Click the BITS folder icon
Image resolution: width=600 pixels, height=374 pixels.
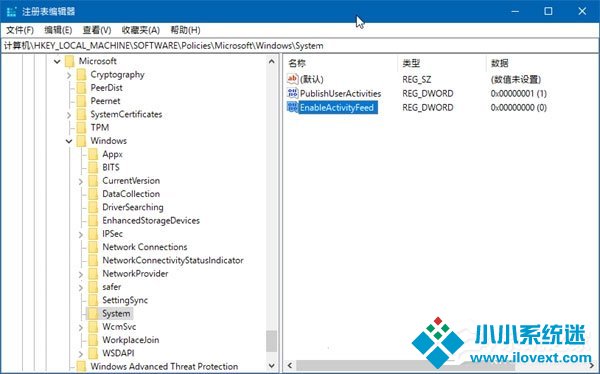(93, 167)
